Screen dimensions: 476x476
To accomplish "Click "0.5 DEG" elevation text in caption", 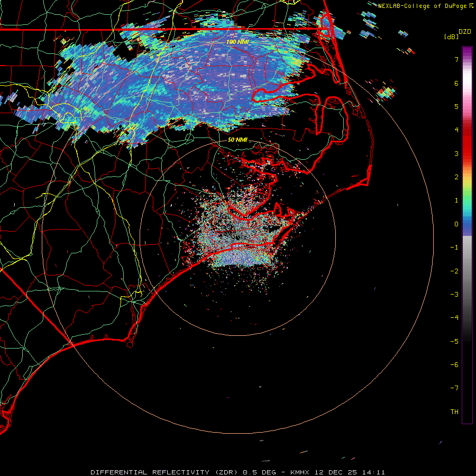I will point(260,472).
